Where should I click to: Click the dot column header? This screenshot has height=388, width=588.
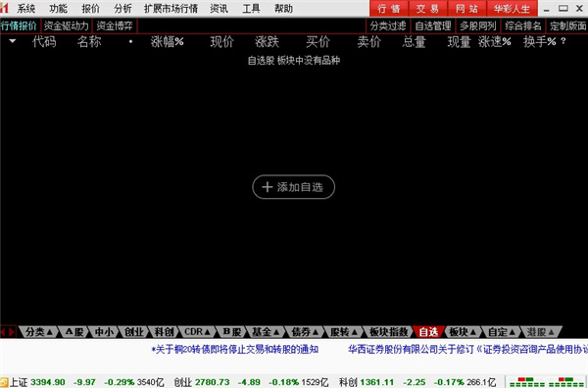(130, 41)
